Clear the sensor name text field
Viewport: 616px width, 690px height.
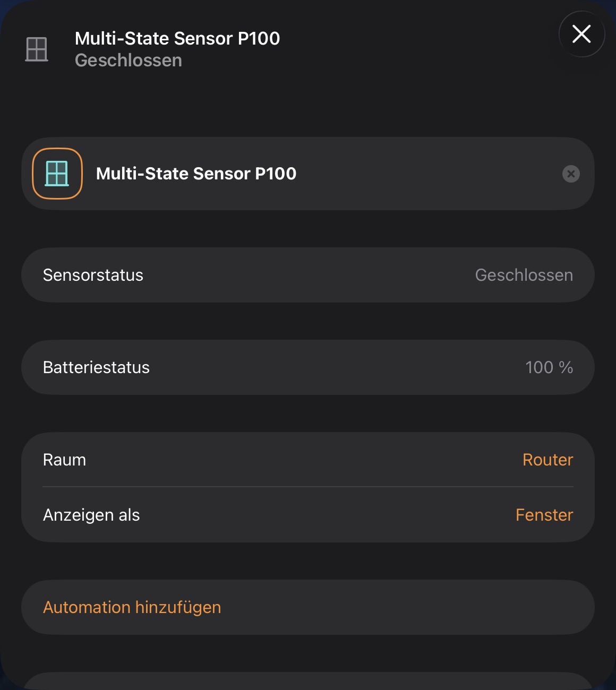tap(571, 174)
